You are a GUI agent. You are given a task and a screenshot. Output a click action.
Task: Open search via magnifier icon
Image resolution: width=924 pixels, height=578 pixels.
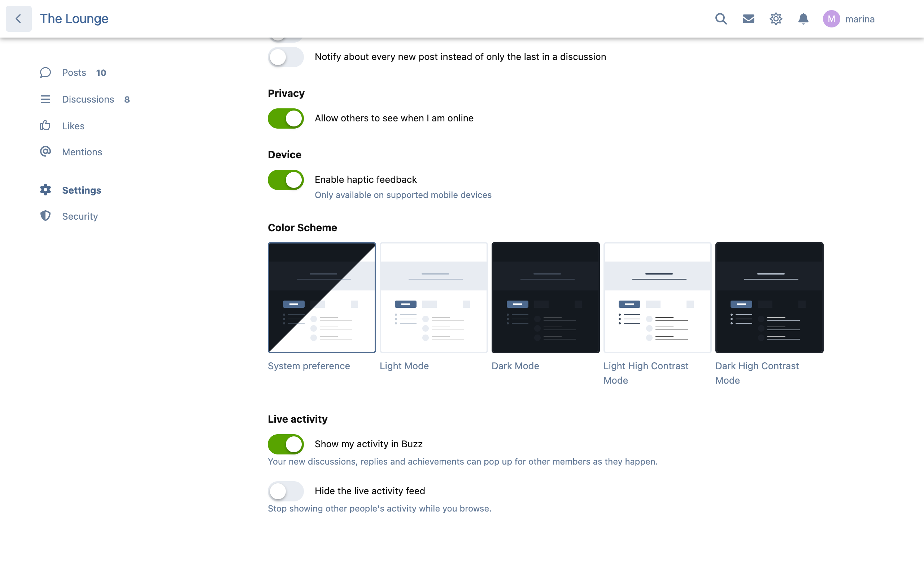click(x=721, y=18)
